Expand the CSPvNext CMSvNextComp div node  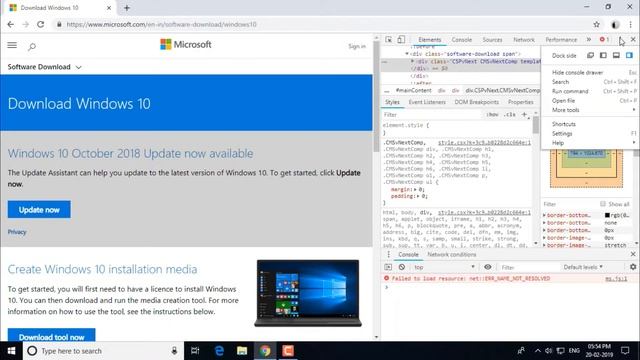pyautogui.click(x=412, y=61)
